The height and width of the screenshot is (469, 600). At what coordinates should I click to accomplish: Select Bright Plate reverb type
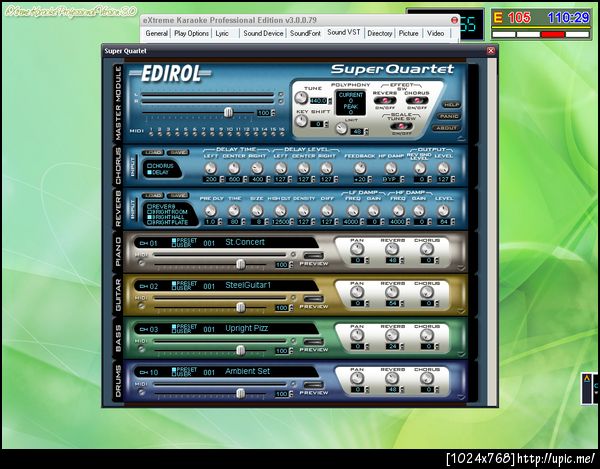pos(168,222)
